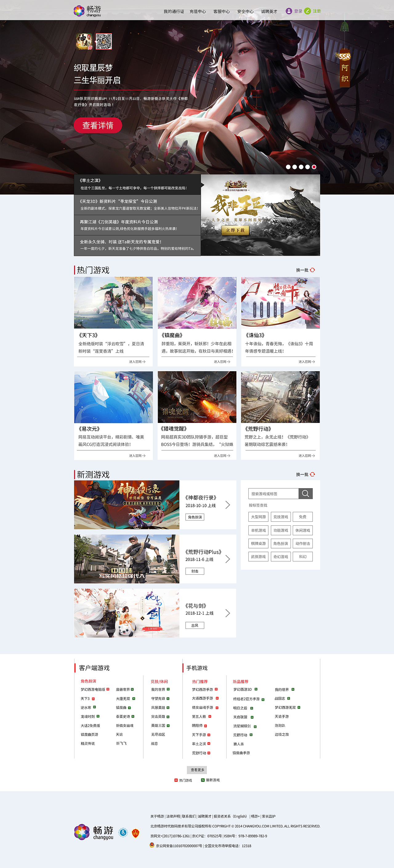The image size is (394, 868).
Task: Click the 家长监护 footer link
Action: (269, 816)
